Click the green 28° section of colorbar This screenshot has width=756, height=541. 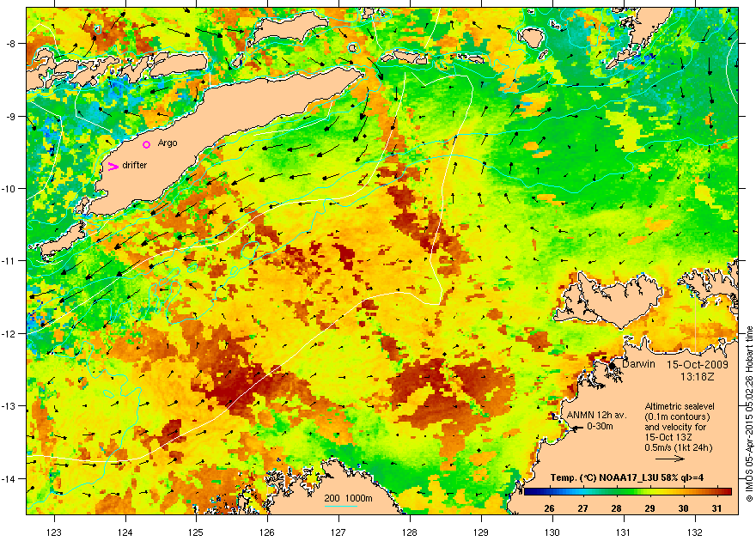[x=616, y=492]
